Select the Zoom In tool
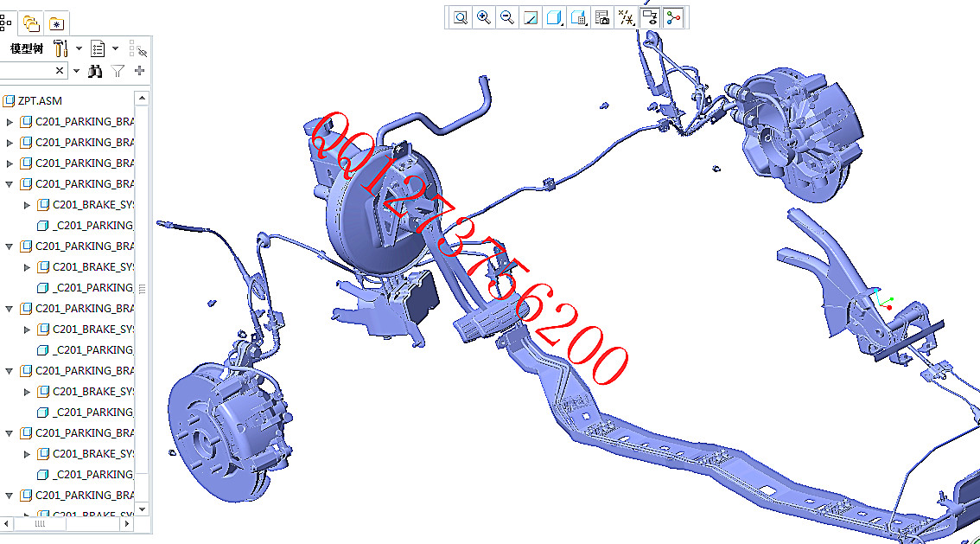This screenshot has height=544, width=980. [484, 17]
